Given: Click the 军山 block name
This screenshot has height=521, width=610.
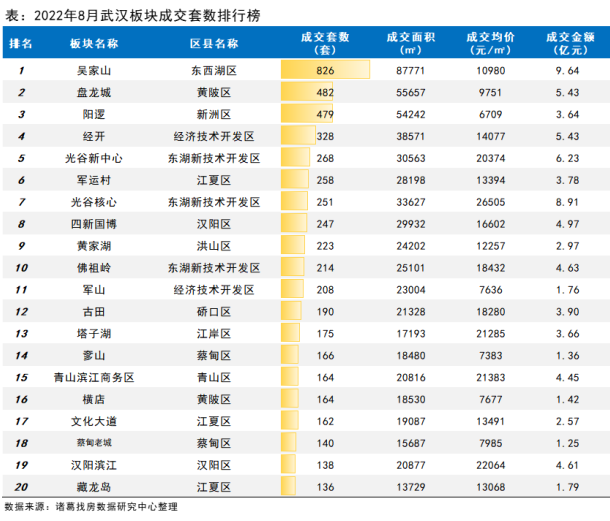Looking at the screenshot, I should tap(94, 289).
